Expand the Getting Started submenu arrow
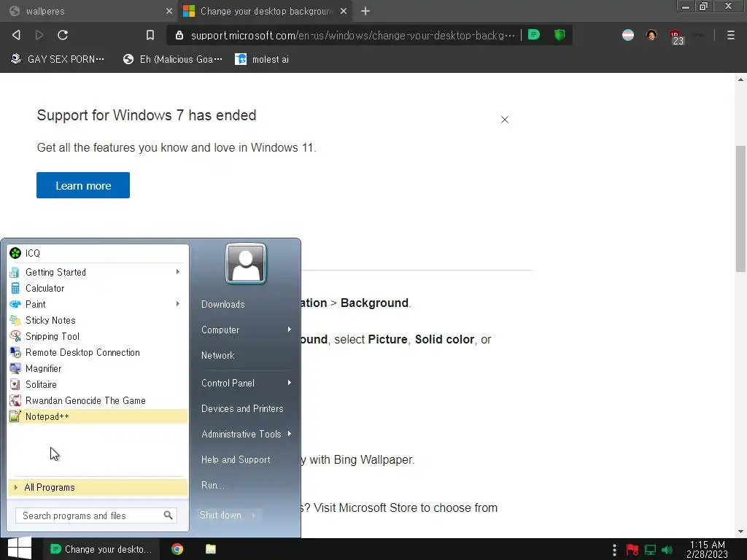The width and height of the screenshot is (747, 560). [178, 272]
